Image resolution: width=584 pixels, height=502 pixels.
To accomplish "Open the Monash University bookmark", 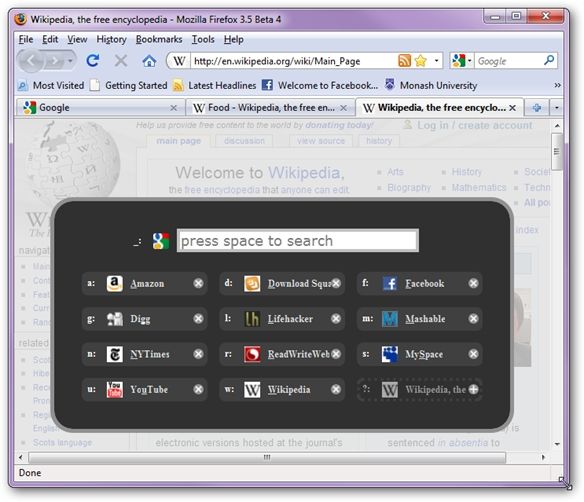I will 431,85.
